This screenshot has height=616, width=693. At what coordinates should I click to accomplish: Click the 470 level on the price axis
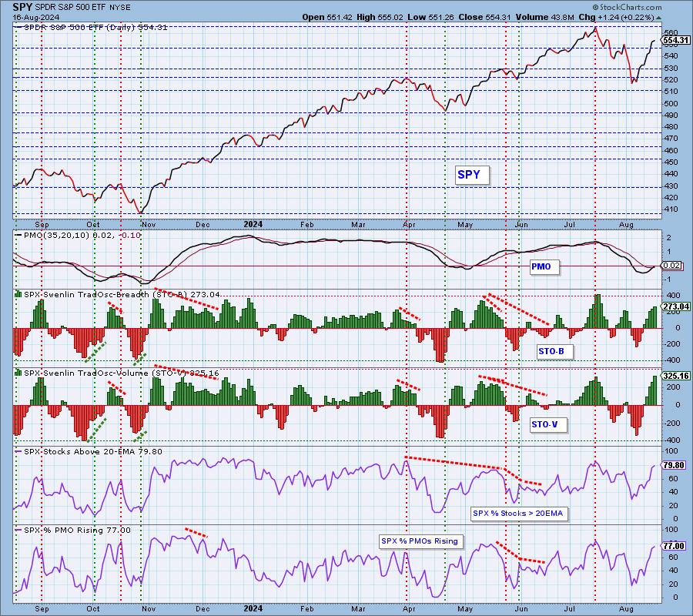[671, 139]
